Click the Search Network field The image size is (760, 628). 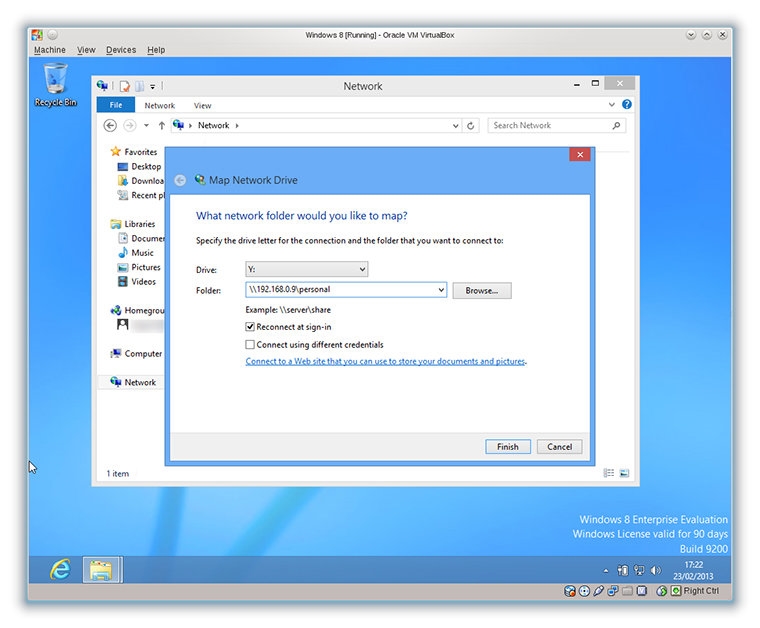(550, 126)
